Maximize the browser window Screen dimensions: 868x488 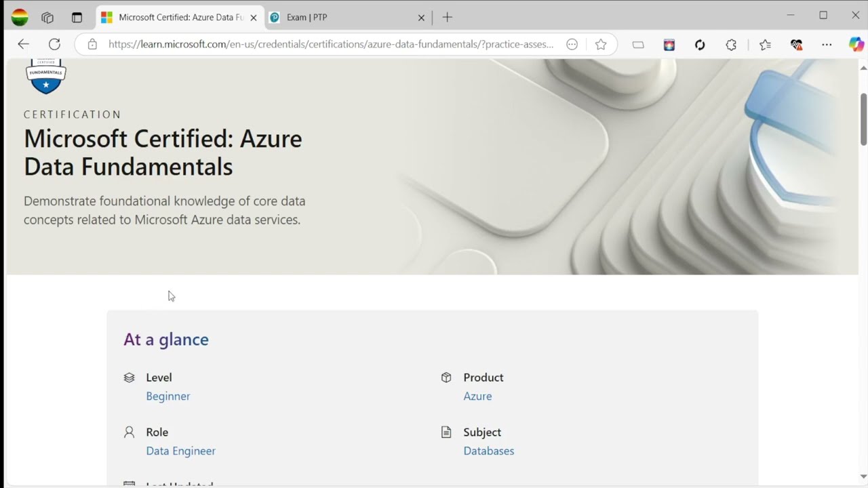click(x=823, y=15)
